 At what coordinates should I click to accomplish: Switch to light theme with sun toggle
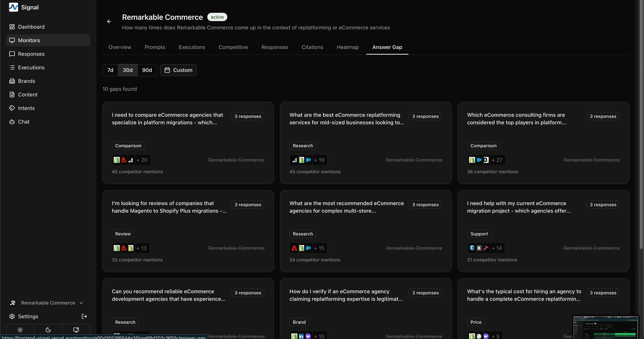20,330
